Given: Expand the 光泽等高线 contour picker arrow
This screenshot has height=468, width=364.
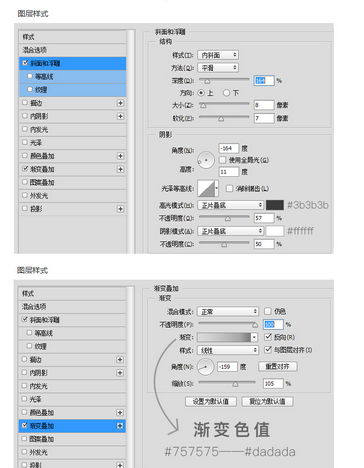Looking at the screenshot, I should coord(217,189).
